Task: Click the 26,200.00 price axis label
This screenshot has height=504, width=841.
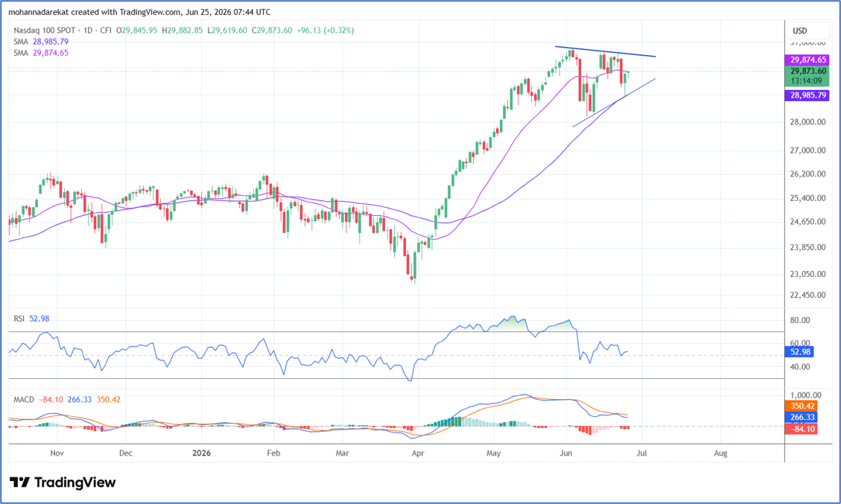Action: coord(807,174)
